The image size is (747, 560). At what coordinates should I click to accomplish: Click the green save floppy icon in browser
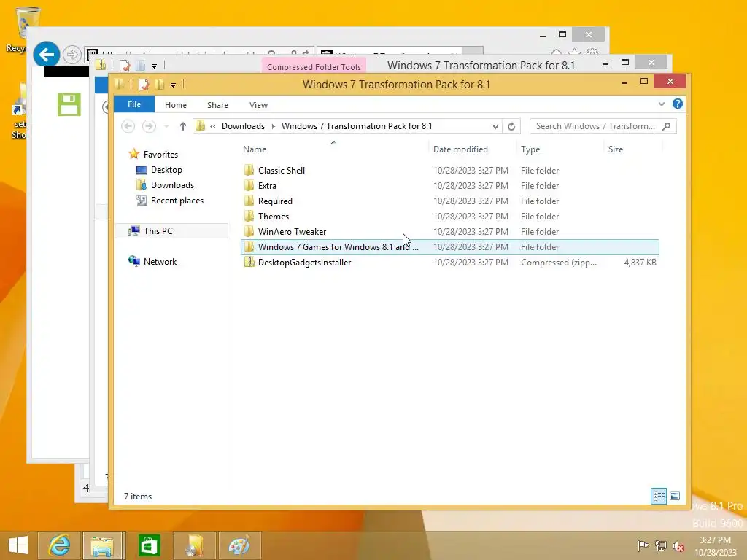(69, 104)
